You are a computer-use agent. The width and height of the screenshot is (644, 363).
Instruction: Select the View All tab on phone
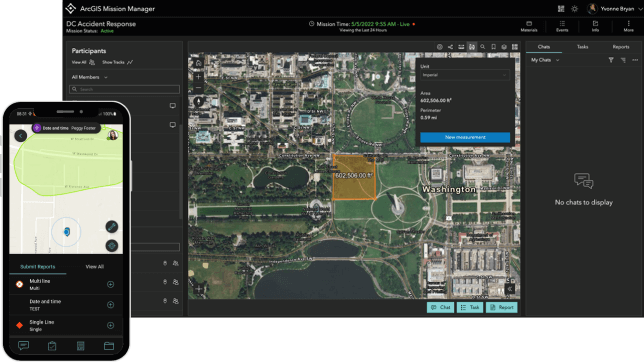tap(94, 267)
